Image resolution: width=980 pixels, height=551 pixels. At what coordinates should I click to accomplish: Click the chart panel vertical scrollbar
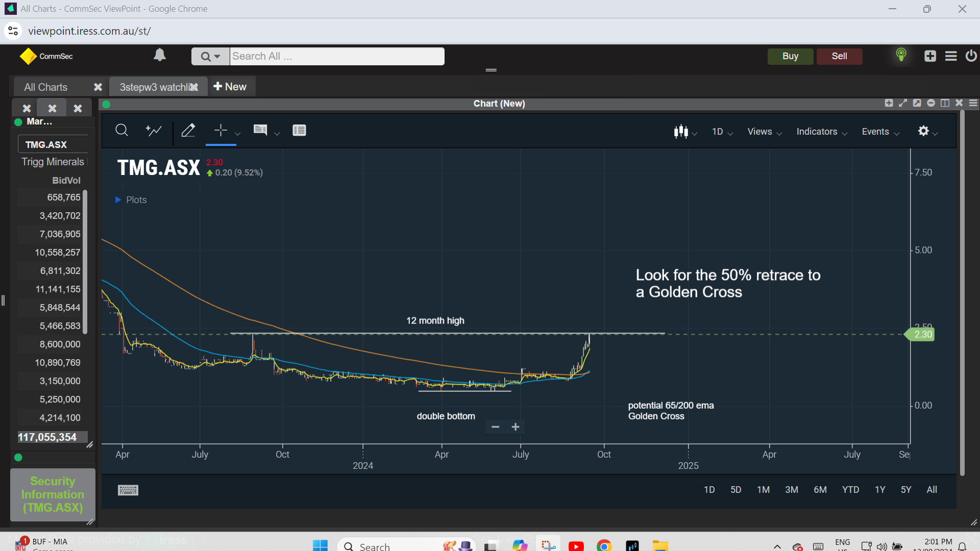coord(962,293)
